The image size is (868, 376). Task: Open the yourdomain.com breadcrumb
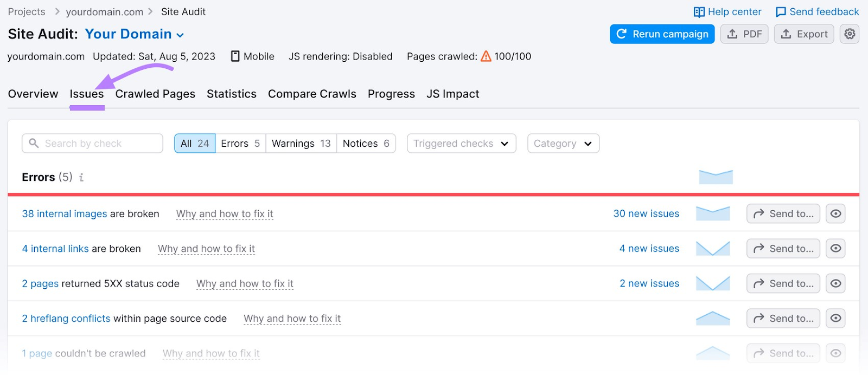click(x=105, y=12)
